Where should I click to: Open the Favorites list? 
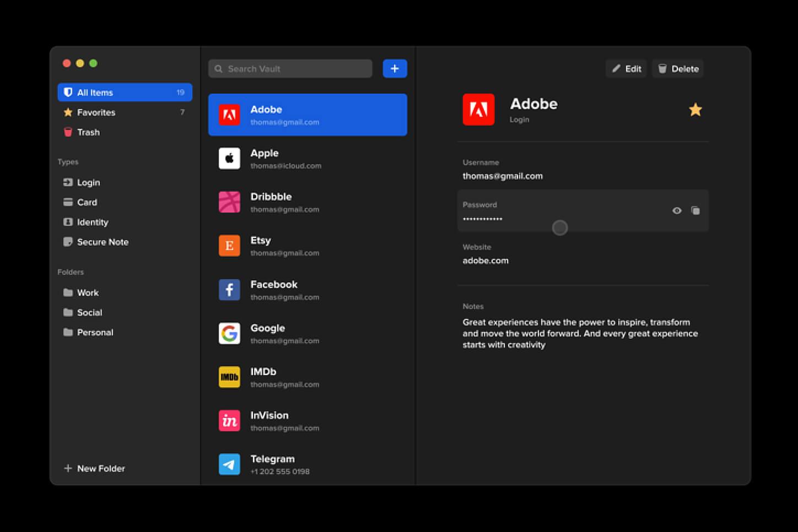click(x=125, y=112)
